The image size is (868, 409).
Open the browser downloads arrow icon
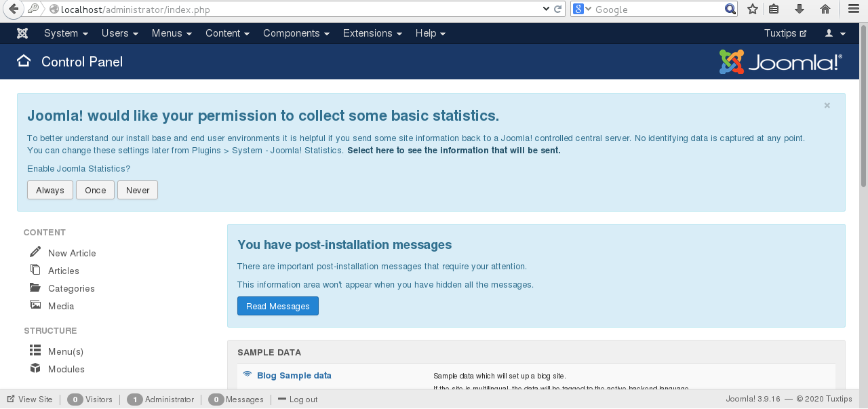pyautogui.click(x=799, y=9)
